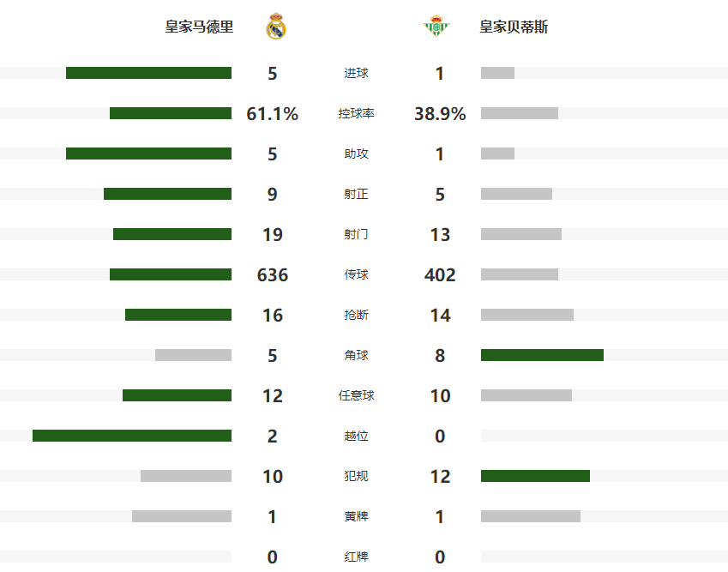Click Real Madrid's green 进球 bar
The image size is (728, 572).
pos(148,73)
